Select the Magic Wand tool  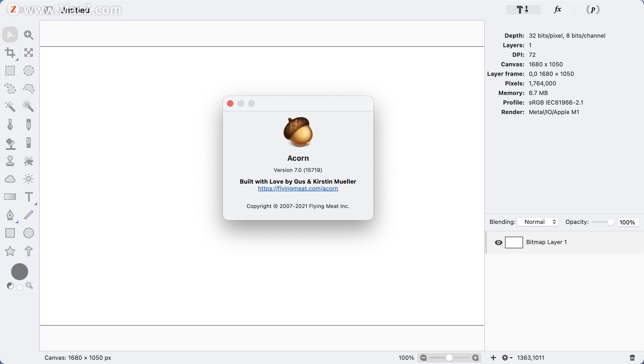pyautogui.click(x=10, y=107)
